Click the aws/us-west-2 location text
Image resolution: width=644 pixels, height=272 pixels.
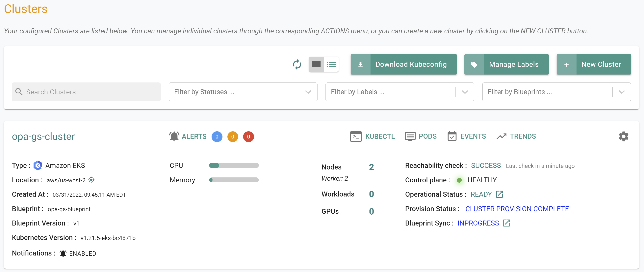pyautogui.click(x=66, y=180)
